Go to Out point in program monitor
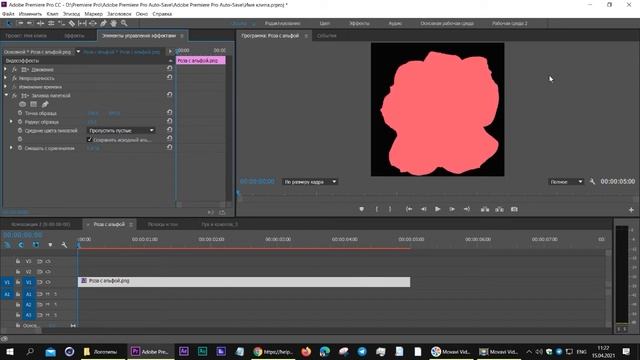Image resolution: width=640 pixels, height=360 pixels. point(467,209)
